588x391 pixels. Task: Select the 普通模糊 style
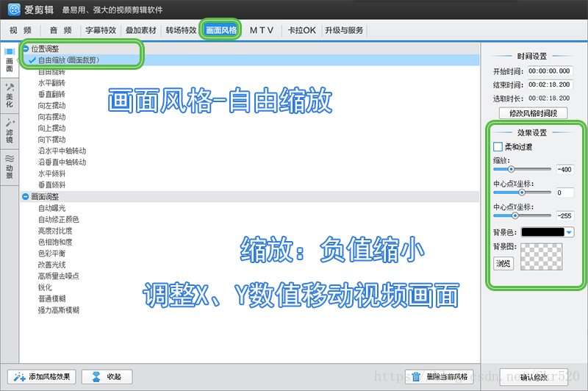[51, 299]
